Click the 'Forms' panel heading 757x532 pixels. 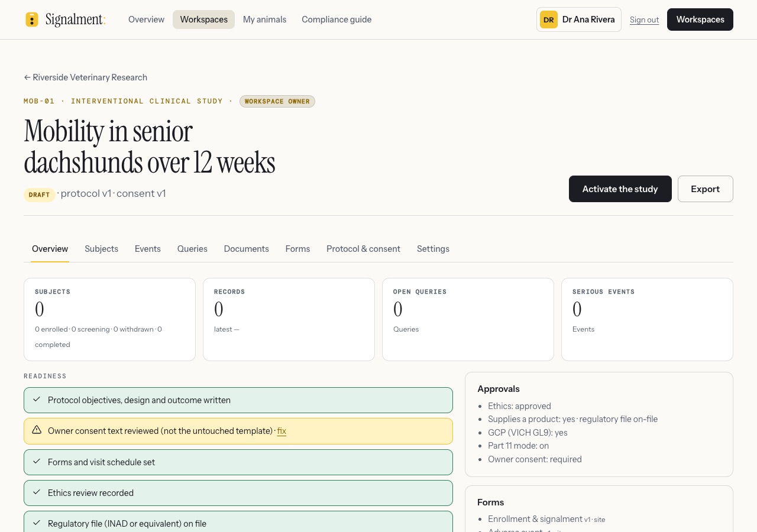tap(491, 502)
